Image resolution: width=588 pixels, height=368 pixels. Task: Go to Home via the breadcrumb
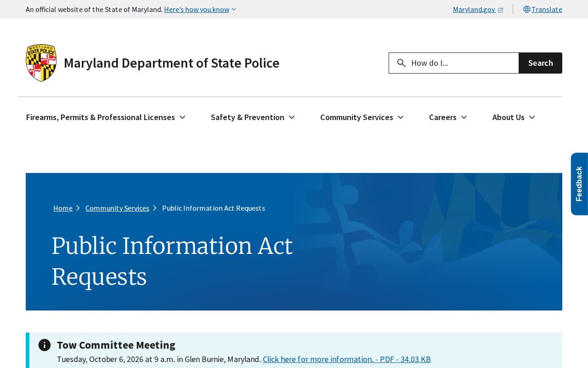63,208
